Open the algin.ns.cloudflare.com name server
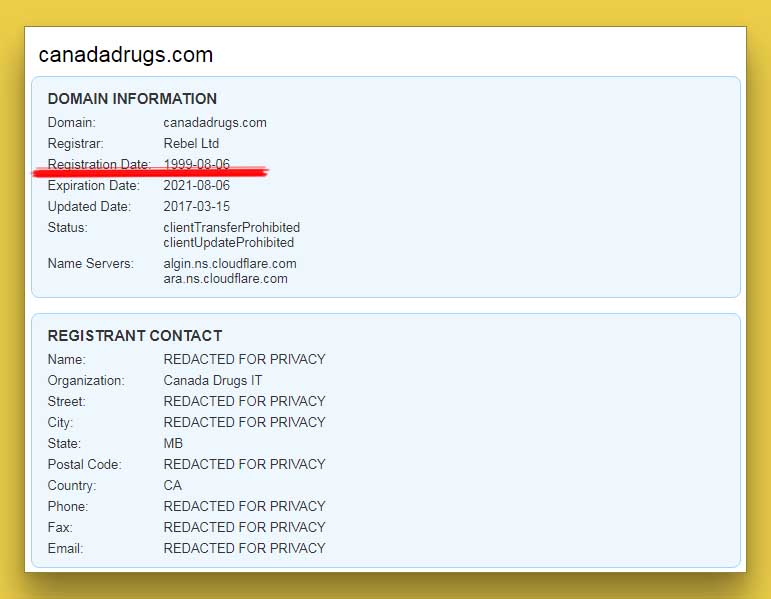771x599 pixels. (x=230, y=264)
